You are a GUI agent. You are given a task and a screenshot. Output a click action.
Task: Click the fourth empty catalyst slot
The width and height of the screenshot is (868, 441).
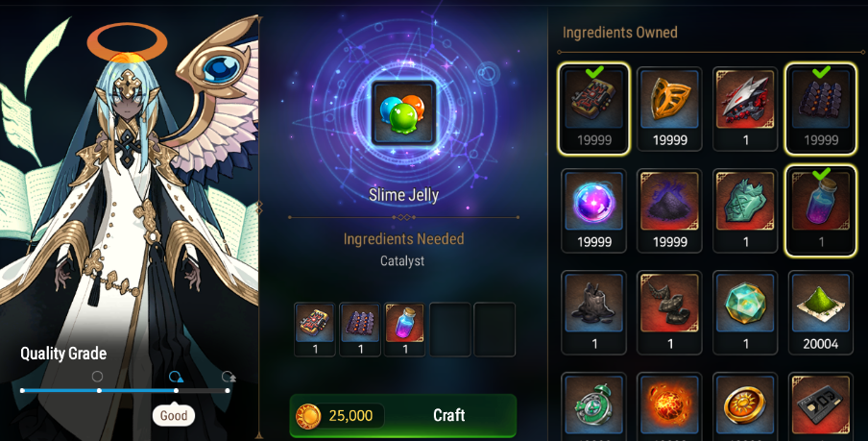pos(450,330)
